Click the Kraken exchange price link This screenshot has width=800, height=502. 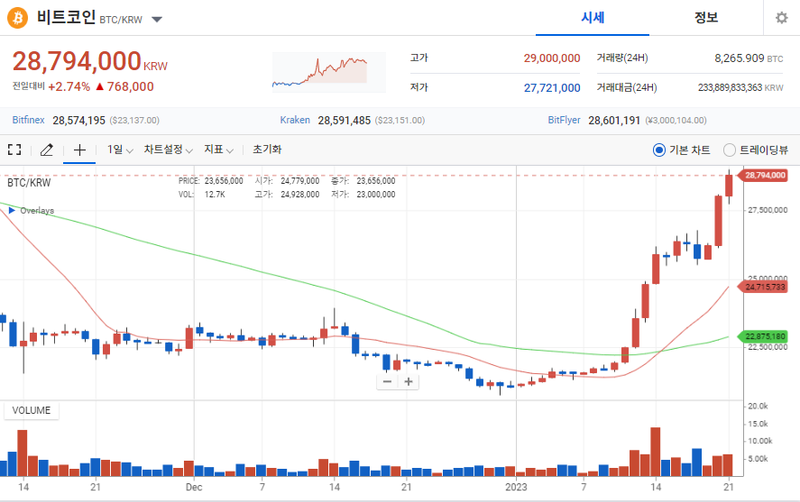(295, 120)
